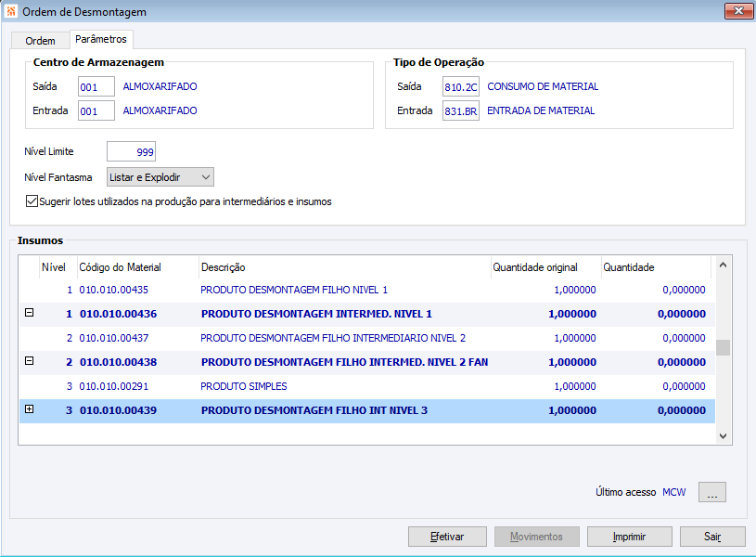Open the Nível Fantasma dropdown
The height and width of the screenshot is (557, 756).
(x=160, y=177)
